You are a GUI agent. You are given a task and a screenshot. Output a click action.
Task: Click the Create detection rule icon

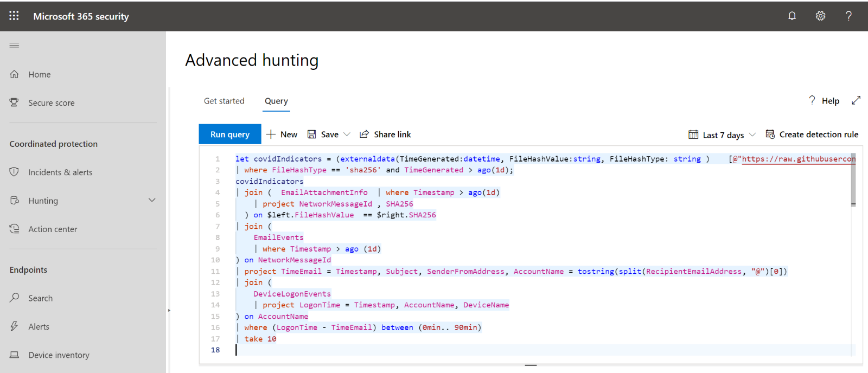click(770, 134)
